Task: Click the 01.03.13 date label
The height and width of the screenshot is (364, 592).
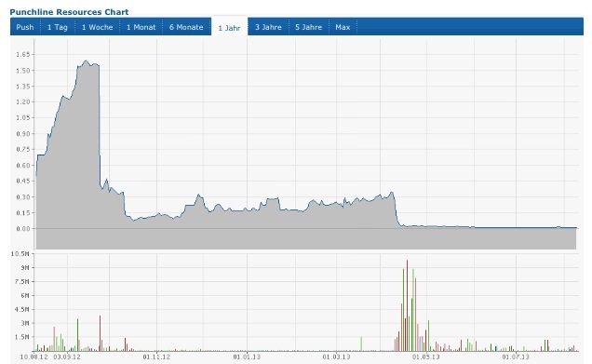Action: click(x=336, y=357)
